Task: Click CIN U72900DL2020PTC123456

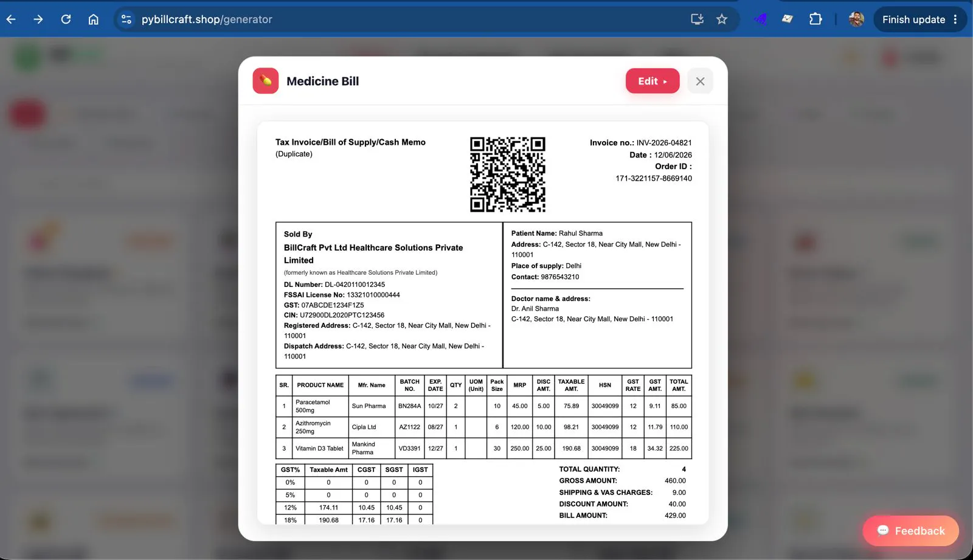Action: tap(334, 315)
